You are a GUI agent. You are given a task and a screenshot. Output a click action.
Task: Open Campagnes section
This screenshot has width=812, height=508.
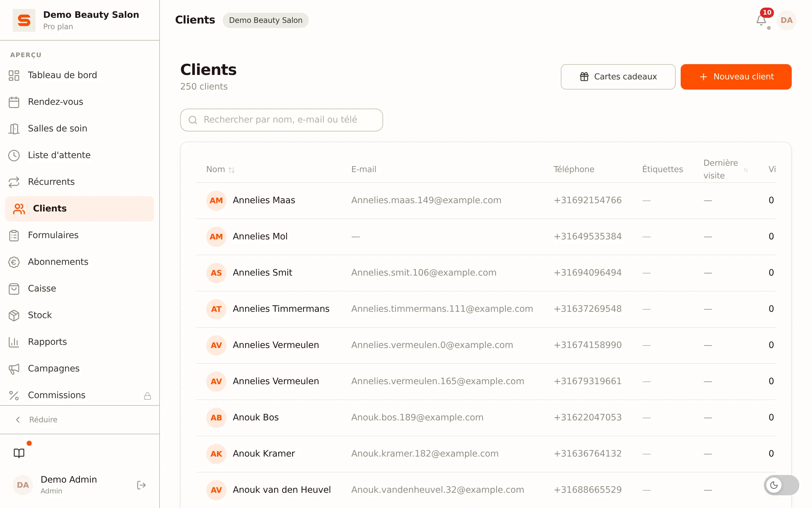coord(80,369)
